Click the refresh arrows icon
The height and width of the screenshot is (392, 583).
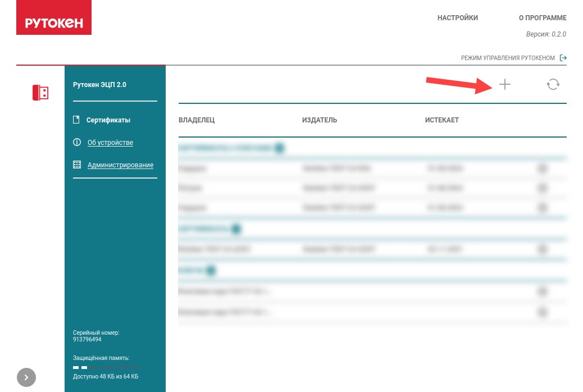553,84
